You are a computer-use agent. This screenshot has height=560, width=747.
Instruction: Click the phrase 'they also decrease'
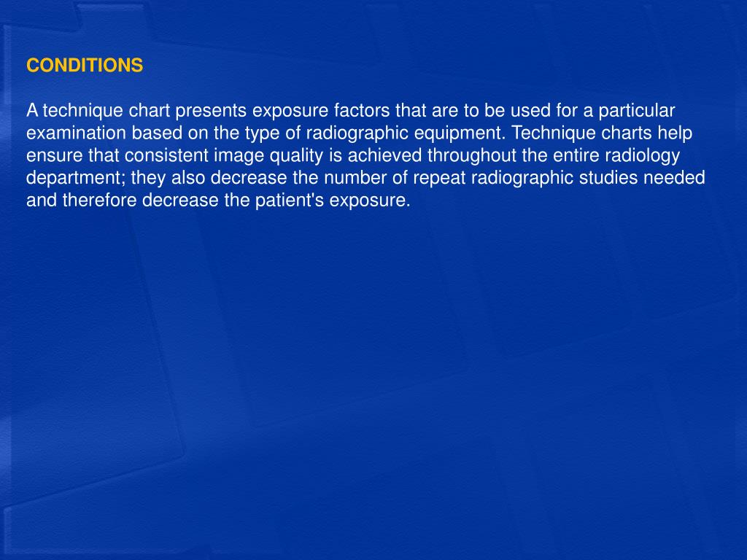click(209, 178)
